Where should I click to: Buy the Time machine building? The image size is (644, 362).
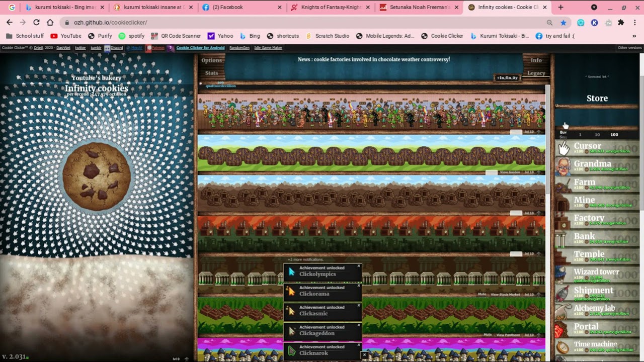point(597,347)
